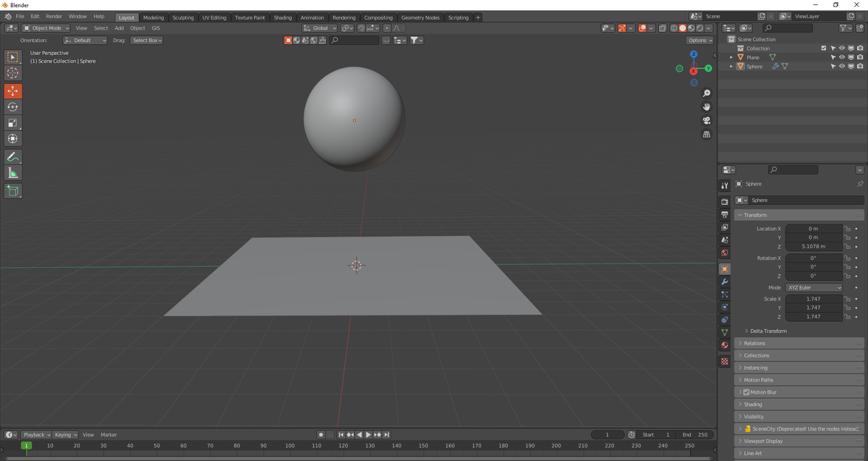Collapse the Transform panel

799,215
